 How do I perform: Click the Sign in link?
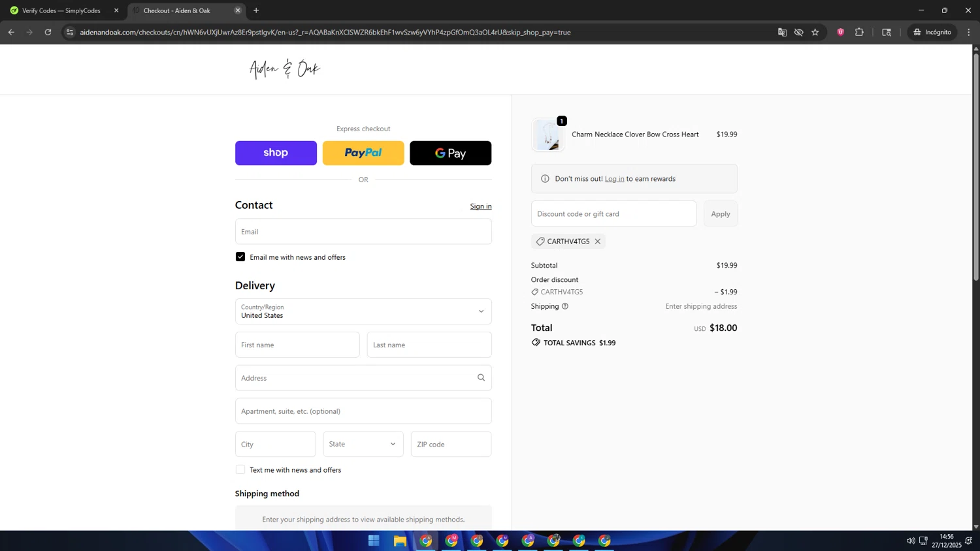coord(481,206)
